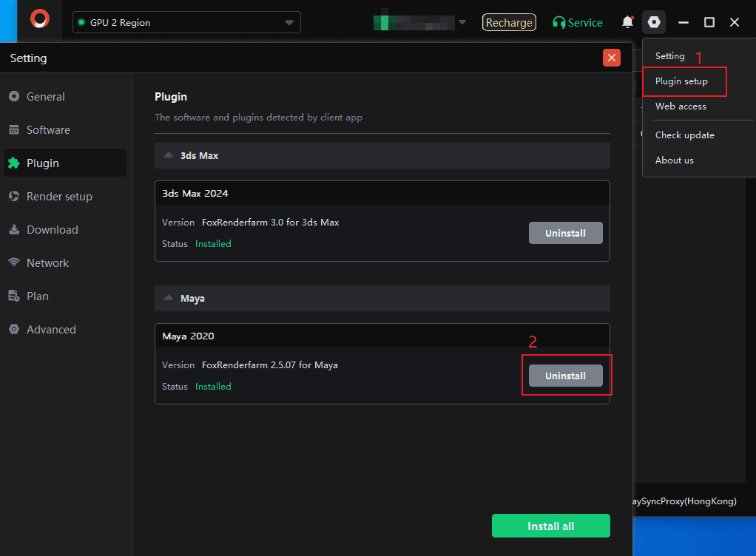Viewport: 756px width, 556px height.
Task: Open the Render setup sidebar icon
Action: [x=13, y=197]
